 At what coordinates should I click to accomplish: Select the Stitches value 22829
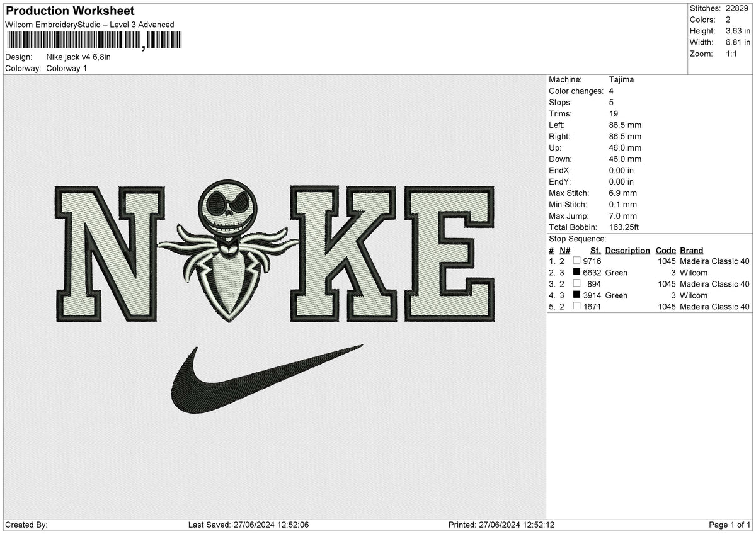tap(738, 8)
